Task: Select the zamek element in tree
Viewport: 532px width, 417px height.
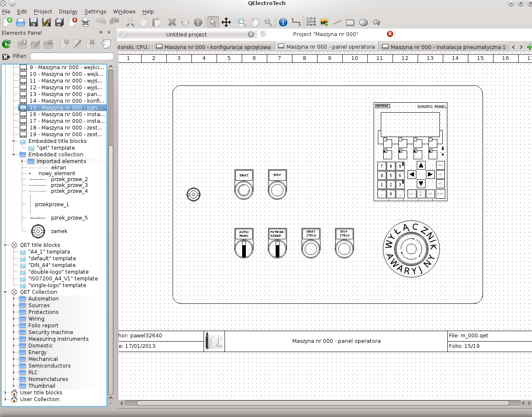Action: 59,231
